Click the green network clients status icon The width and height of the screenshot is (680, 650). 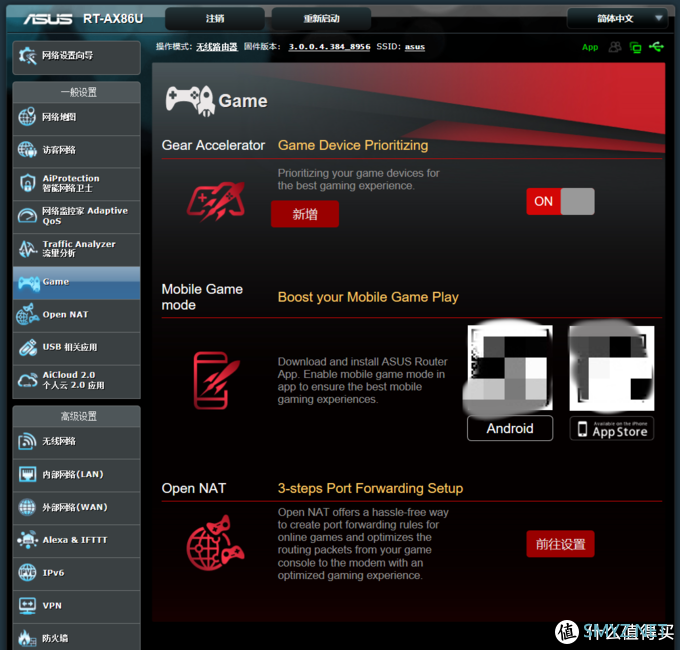click(x=635, y=47)
